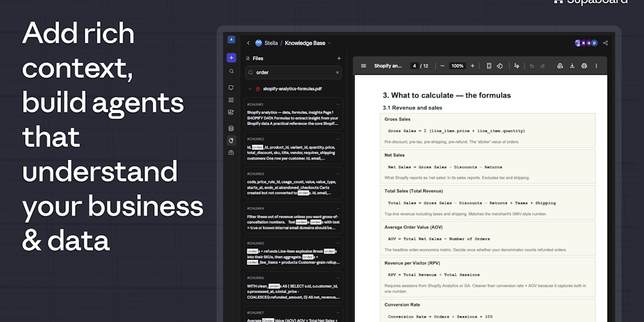Click the 'Shopify an...' PDF title
The height and width of the screenshot is (322, 644).
[x=387, y=65]
